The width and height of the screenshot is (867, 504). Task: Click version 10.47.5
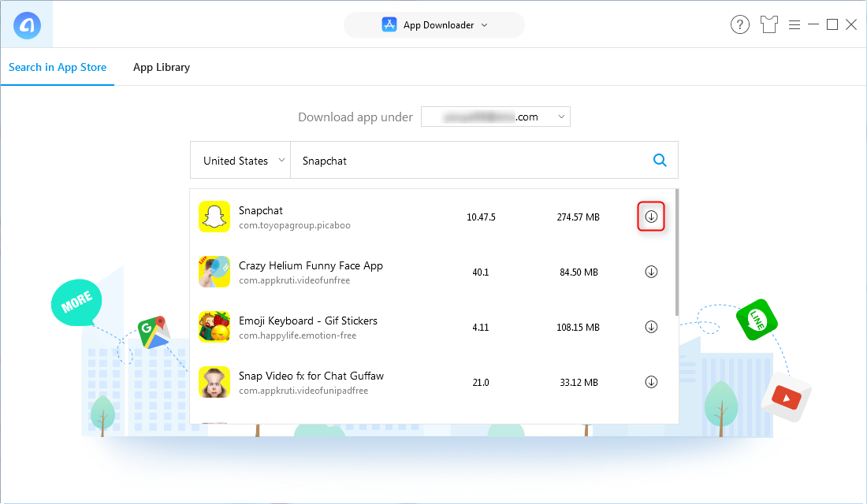point(481,217)
